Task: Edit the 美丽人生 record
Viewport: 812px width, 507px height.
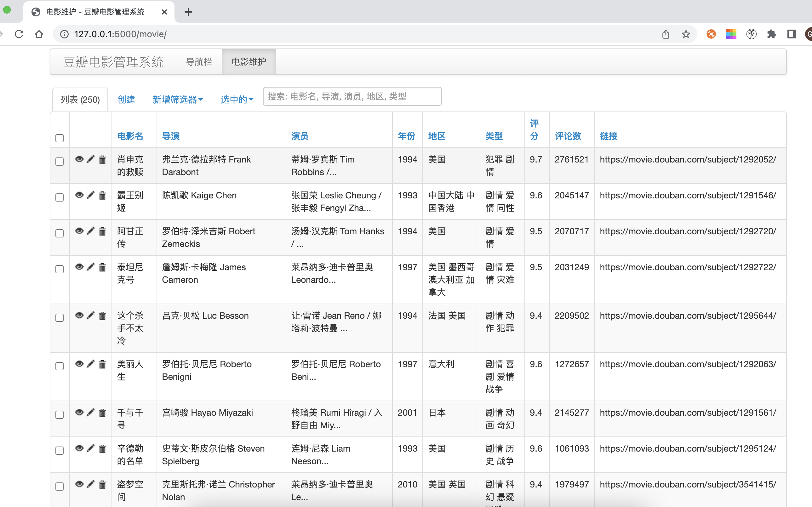Action: pos(91,364)
